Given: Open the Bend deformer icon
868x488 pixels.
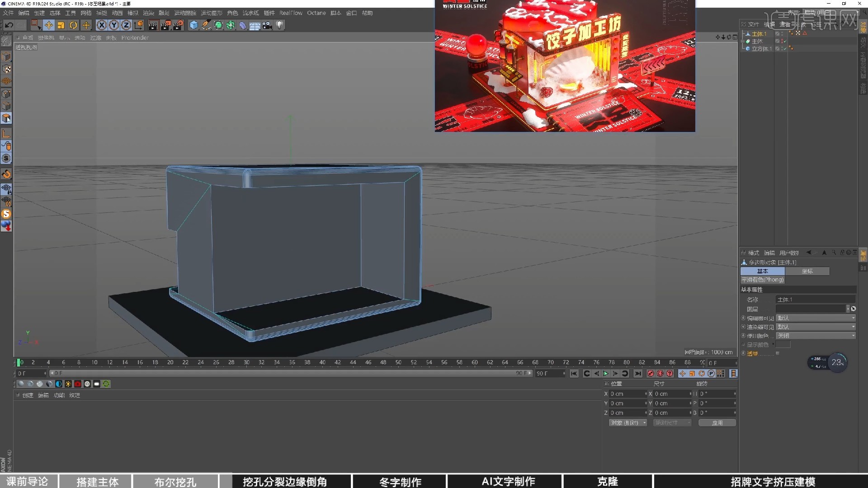Looking at the screenshot, I should 243,25.
